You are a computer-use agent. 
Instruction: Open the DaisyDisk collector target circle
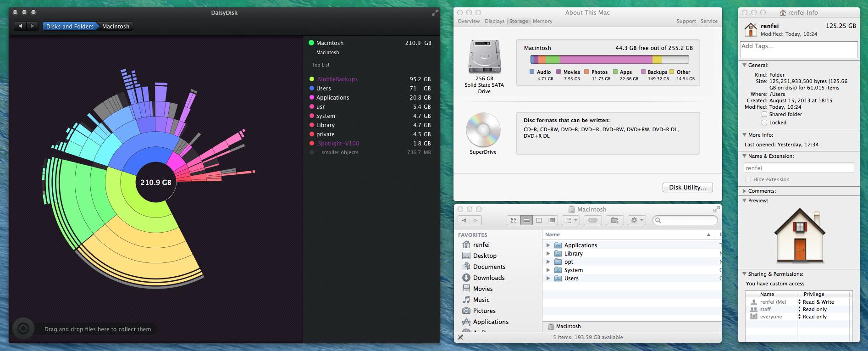point(23,329)
